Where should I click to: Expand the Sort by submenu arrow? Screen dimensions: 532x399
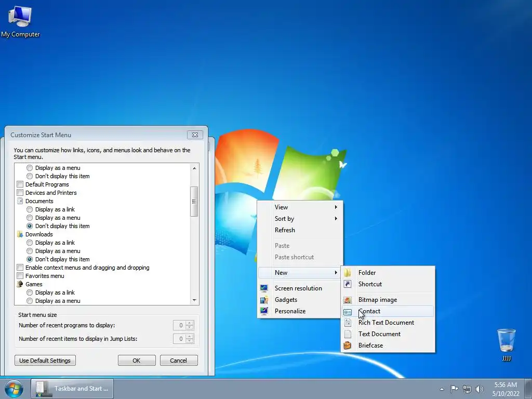coord(336,219)
